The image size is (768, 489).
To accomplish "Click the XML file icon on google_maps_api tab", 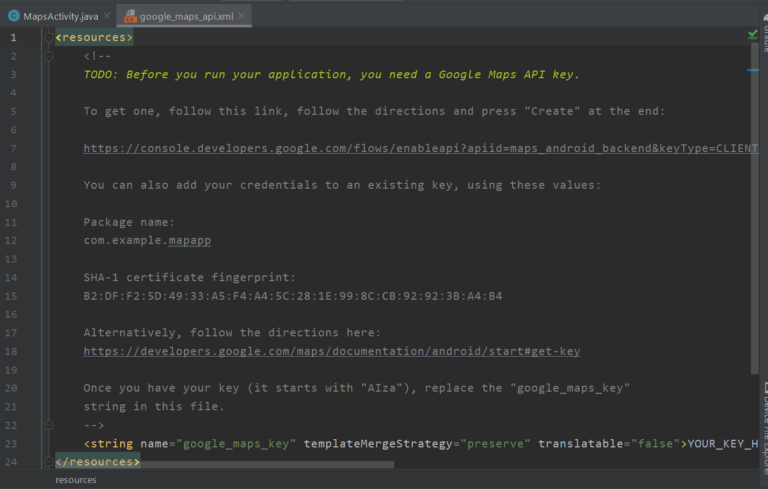I will pos(128,16).
